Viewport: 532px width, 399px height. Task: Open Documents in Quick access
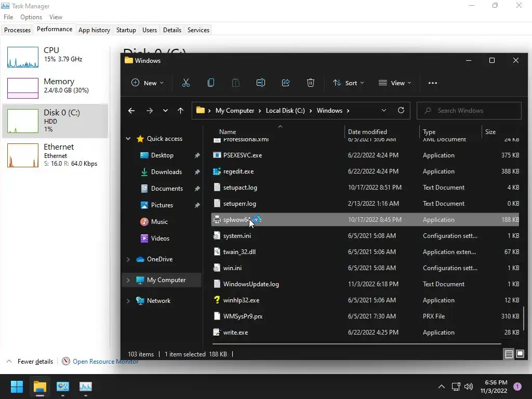[x=167, y=188]
